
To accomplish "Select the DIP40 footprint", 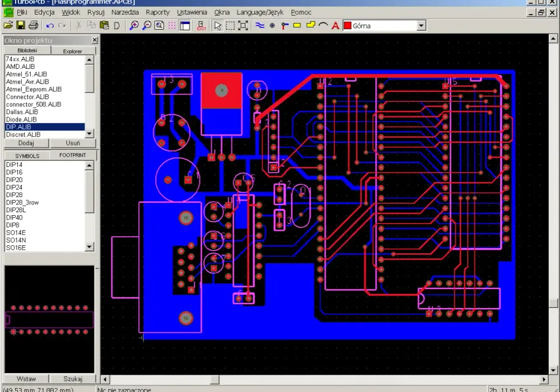I will [x=45, y=217].
